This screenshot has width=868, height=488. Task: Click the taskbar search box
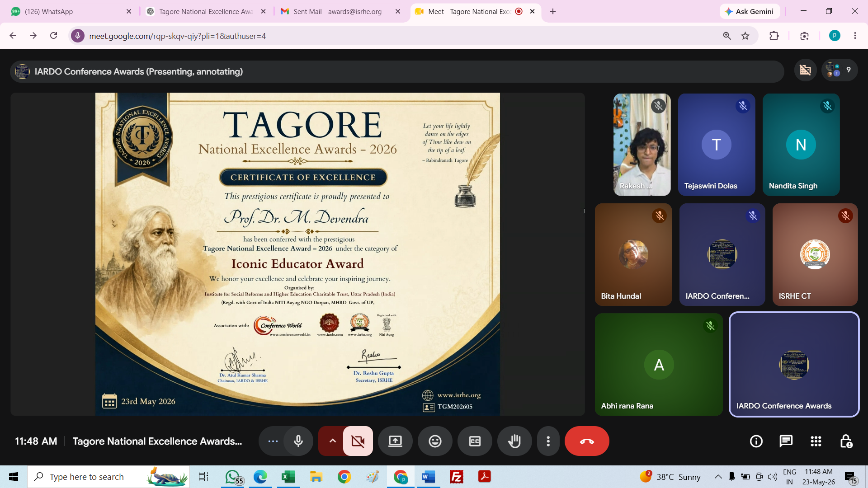point(108,477)
